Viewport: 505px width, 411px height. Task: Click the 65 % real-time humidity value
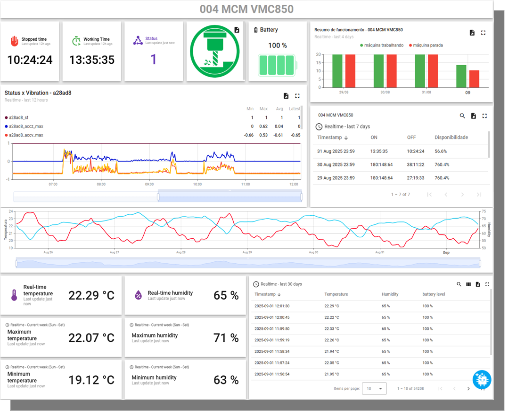226,295
